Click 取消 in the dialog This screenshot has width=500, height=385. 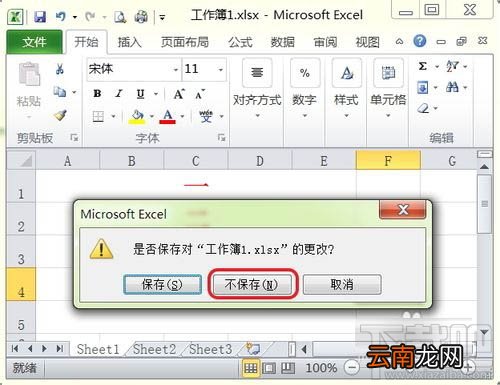pos(342,285)
